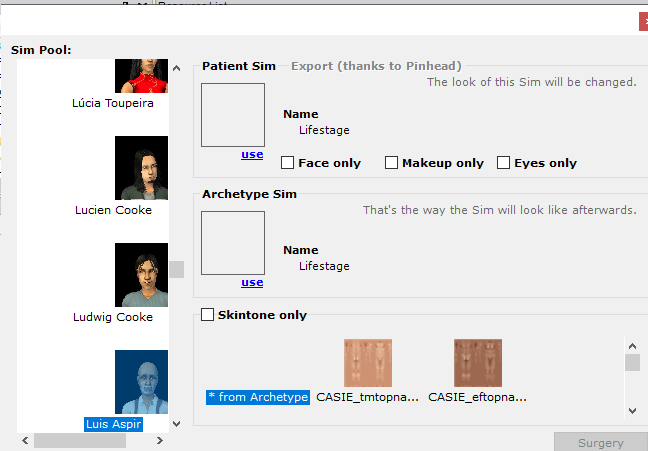Click Sim Pool horizontal scroll right arrow
Screen dimensions: 648x451
click(x=160, y=441)
